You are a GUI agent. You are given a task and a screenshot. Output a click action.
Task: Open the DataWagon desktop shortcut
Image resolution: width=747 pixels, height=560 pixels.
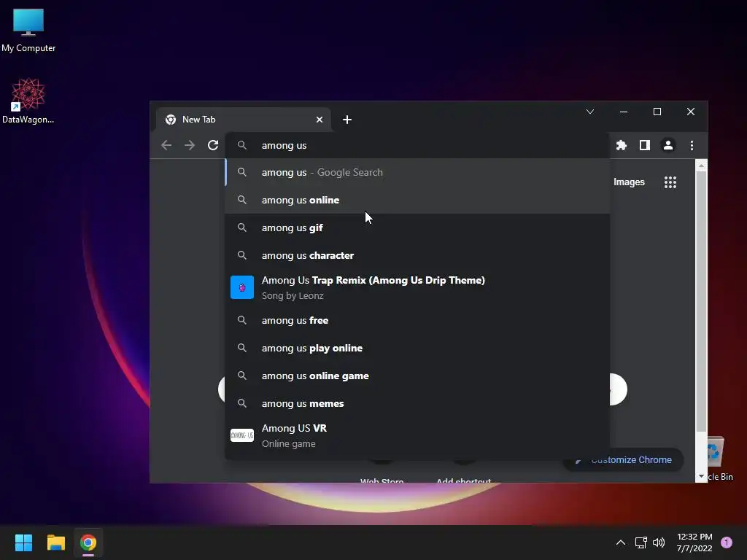coord(28,101)
